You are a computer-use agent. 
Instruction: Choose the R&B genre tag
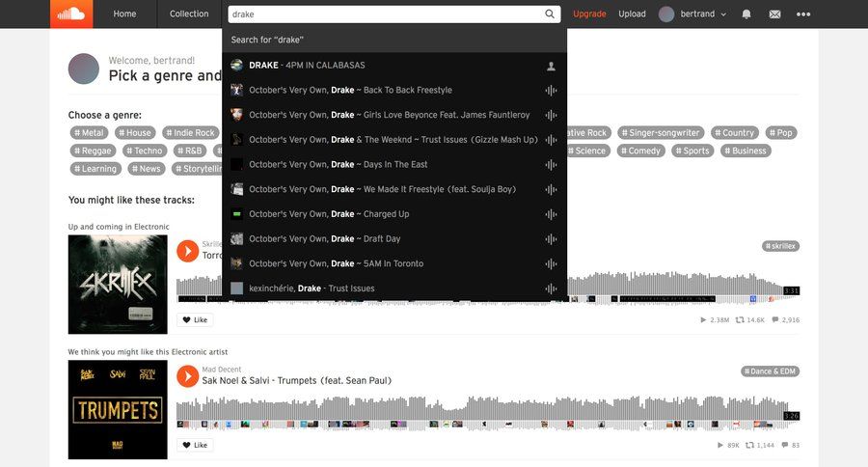(190, 151)
